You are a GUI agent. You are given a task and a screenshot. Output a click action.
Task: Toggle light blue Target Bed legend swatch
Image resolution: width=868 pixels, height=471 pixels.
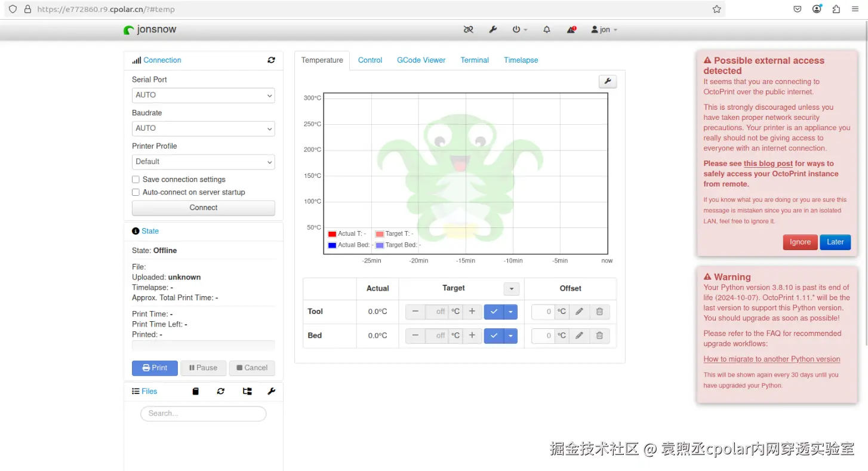coord(379,245)
